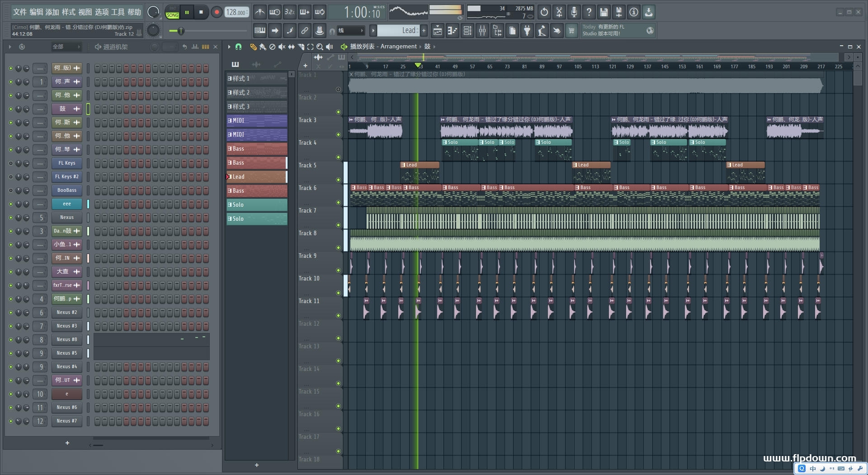868x475 pixels.
Task: Toggle mute switch for Track 3
Action: 338,135
